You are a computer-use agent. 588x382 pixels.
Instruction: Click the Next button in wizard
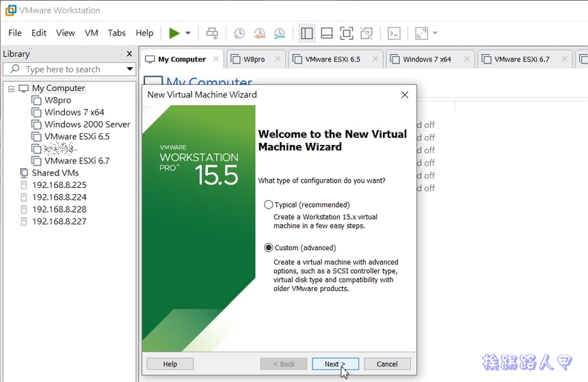coord(335,364)
